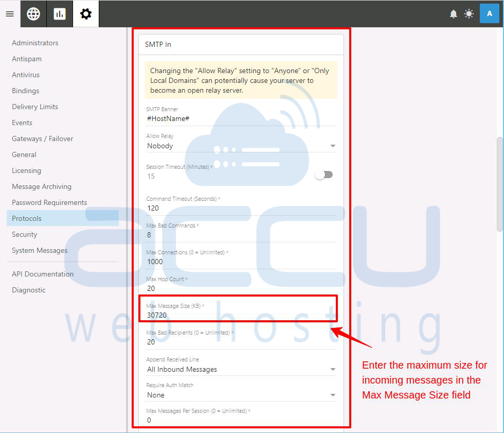504x433 pixels.
Task: Expand the Append Received Line dropdown
Action: click(x=241, y=369)
